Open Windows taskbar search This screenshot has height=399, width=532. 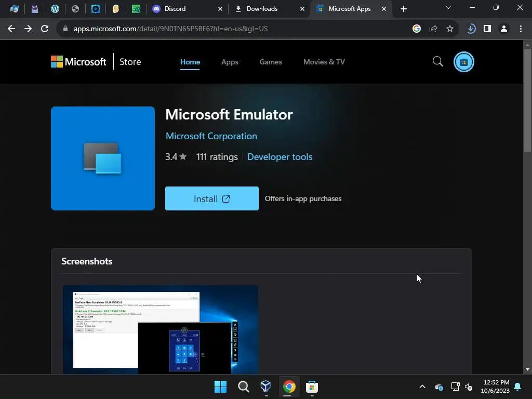(x=243, y=387)
